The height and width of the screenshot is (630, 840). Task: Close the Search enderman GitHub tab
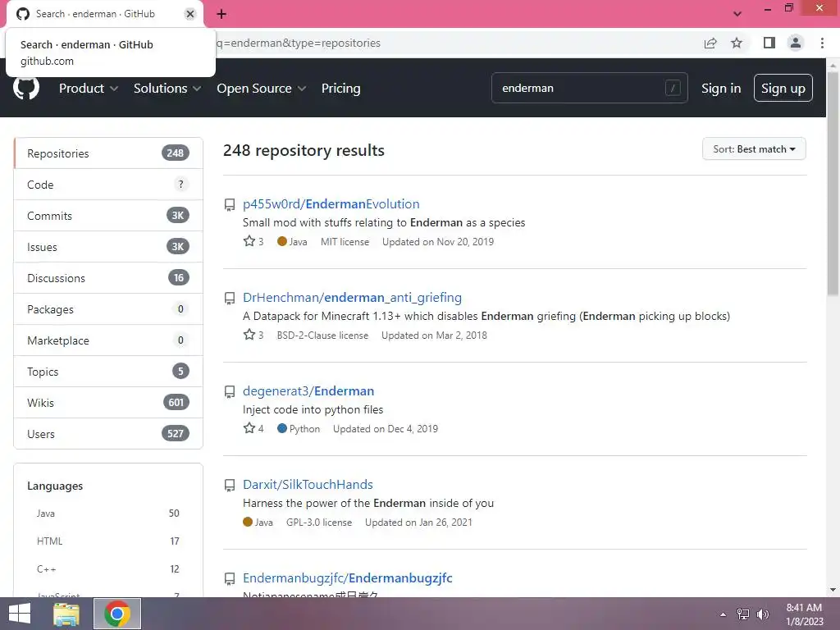click(190, 14)
